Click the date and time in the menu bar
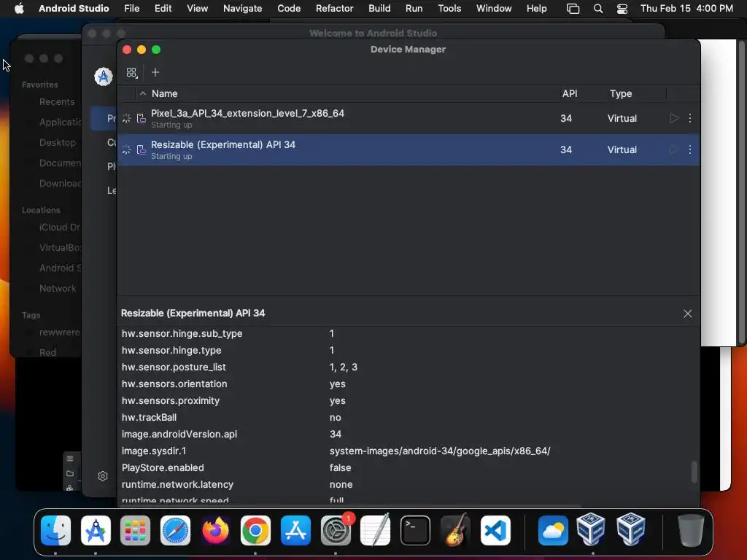 coord(686,9)
